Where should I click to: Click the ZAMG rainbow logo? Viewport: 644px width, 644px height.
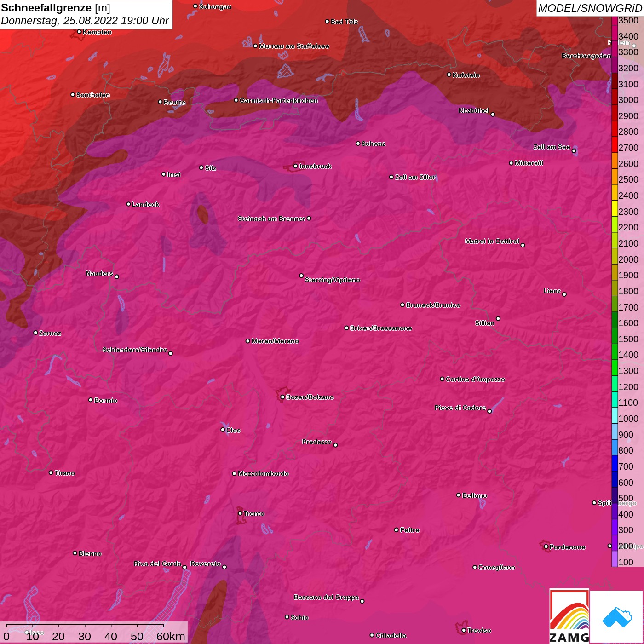(x=569, y=616)
